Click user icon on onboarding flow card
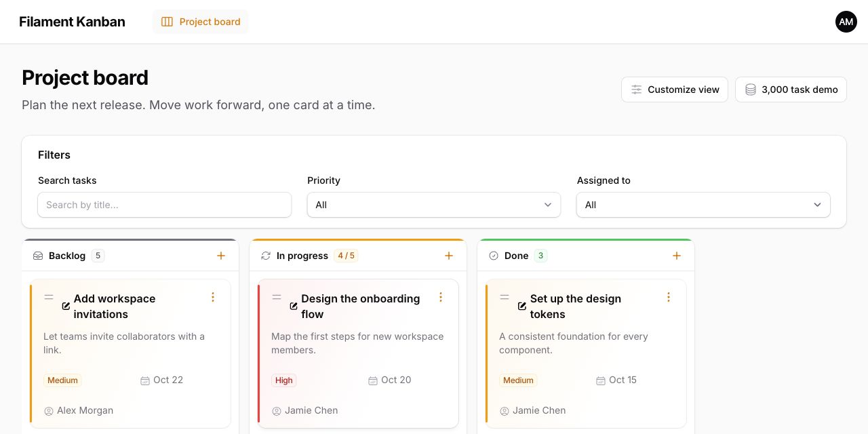This screenshot has width=868, height=434. pyautogui.click(x=277, y=411)
